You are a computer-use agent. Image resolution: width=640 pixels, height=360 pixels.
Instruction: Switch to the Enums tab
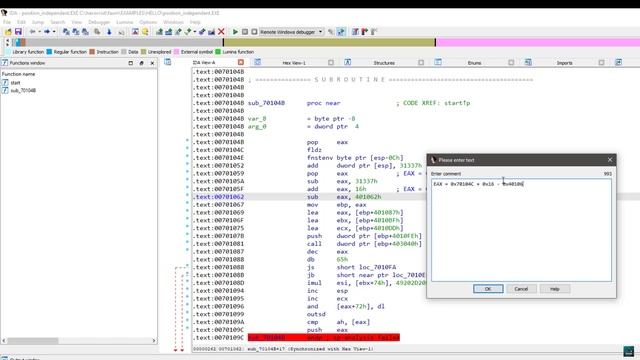point(474,63)
